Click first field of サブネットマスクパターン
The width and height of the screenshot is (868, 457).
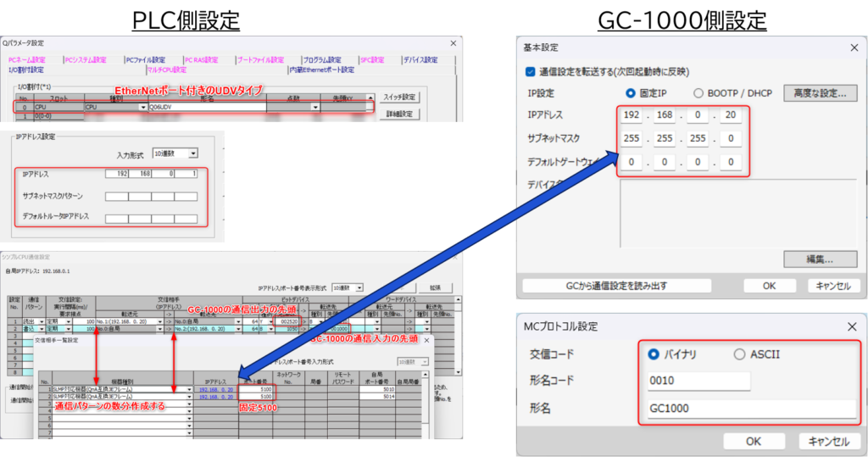(117, 196)
